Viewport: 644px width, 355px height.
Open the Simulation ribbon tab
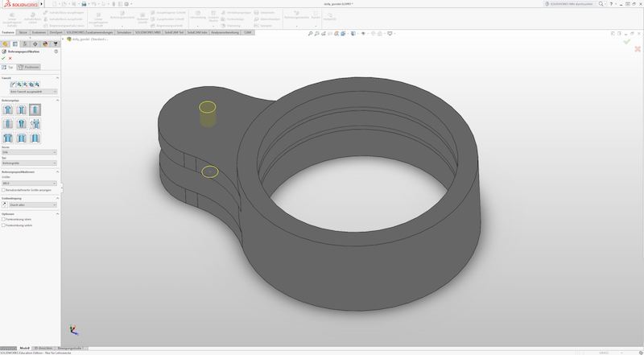click(x=124, y=32)
